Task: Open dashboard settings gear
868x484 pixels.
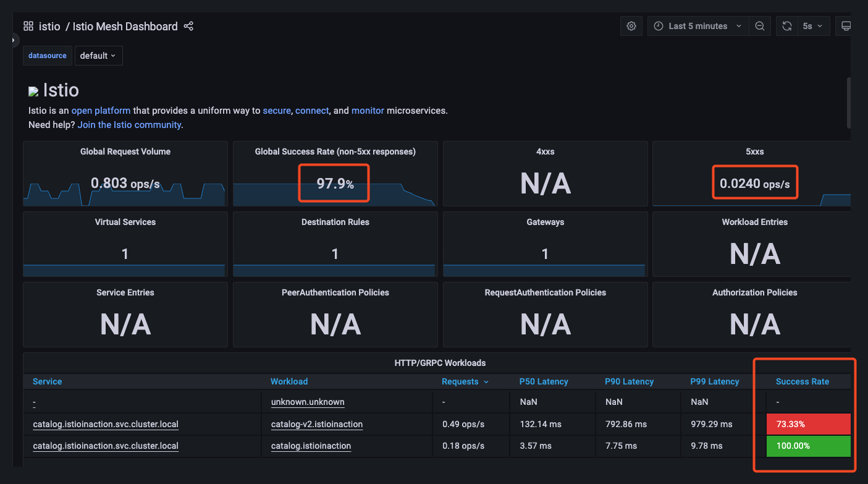Action: point(631,26)
